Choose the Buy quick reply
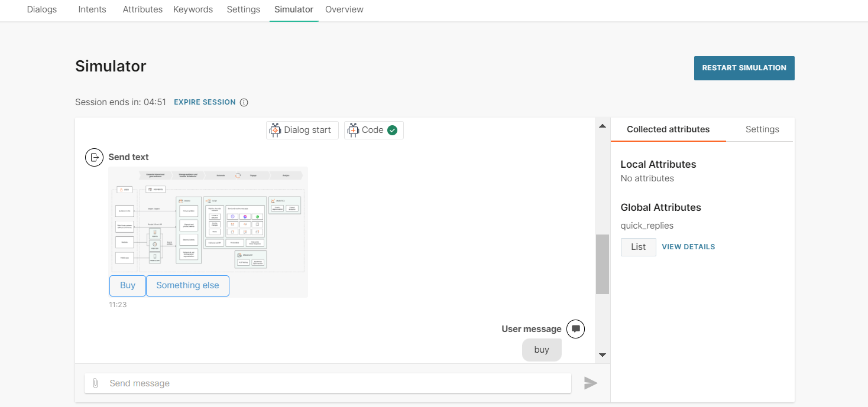 pyautogui.click(x=128, y=285)
